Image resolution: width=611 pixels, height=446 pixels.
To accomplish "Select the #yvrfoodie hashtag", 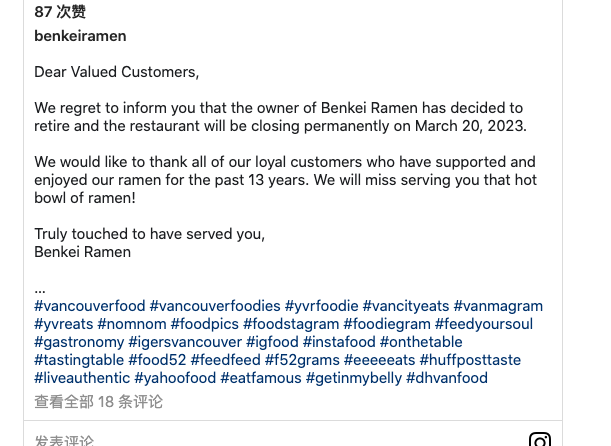I will coord(321,306).
